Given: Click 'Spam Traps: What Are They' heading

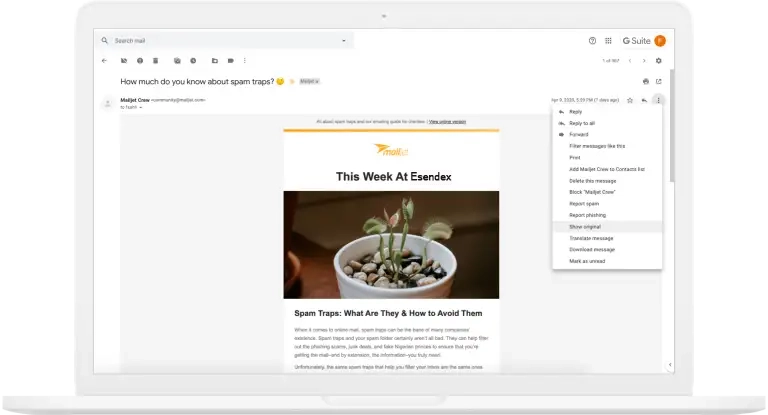Looking at the screenshot, I should (x=388, y=313).
